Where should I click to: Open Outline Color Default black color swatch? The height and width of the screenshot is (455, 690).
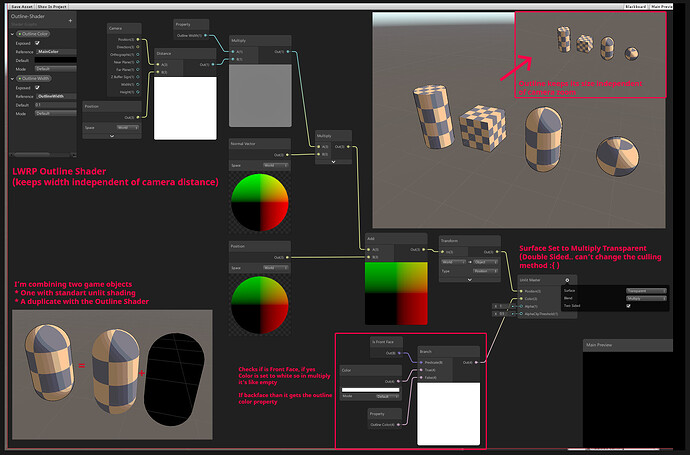pos(56,60)
